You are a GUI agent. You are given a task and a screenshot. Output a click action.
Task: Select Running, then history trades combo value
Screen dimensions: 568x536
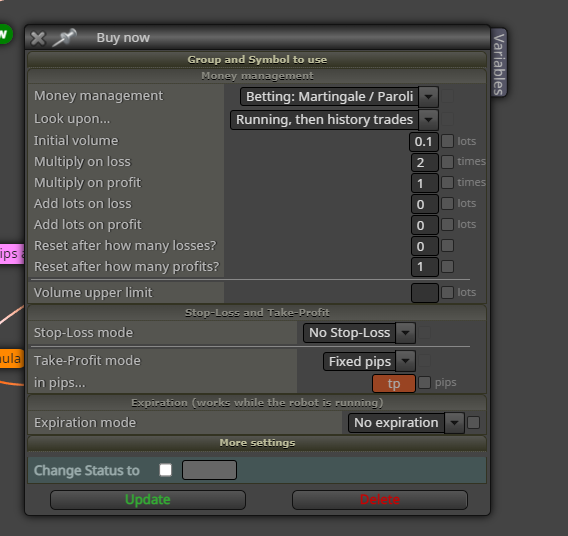324,120
